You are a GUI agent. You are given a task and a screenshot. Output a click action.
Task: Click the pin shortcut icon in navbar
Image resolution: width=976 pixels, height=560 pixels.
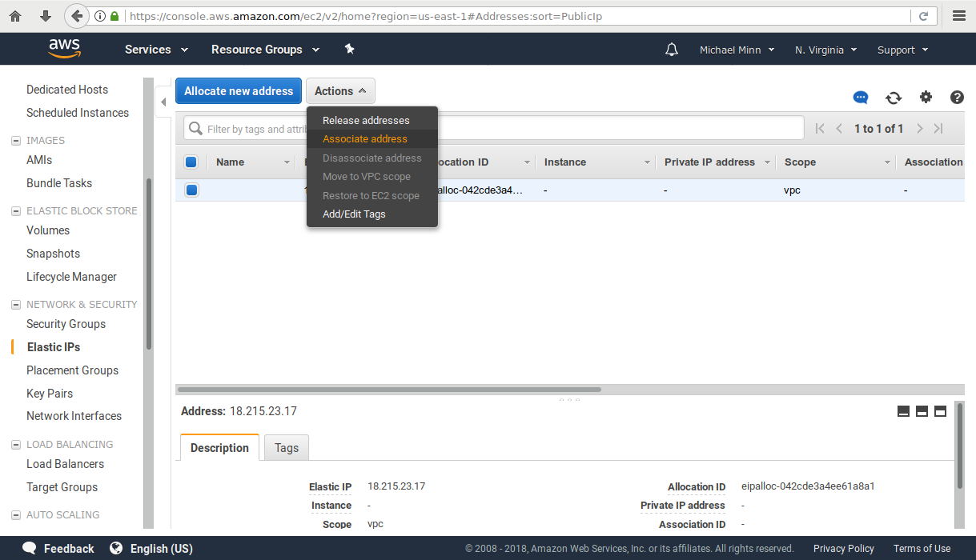[349, 49]
